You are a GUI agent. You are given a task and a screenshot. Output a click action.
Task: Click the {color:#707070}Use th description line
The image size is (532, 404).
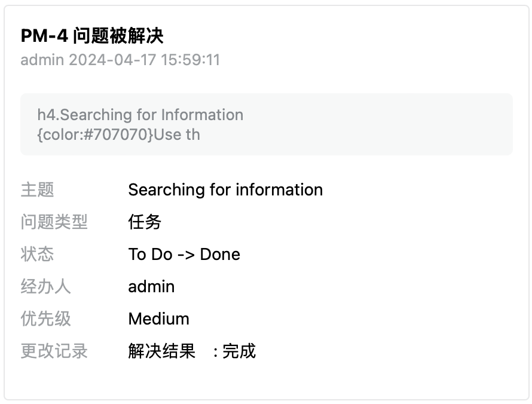point(118,134)
